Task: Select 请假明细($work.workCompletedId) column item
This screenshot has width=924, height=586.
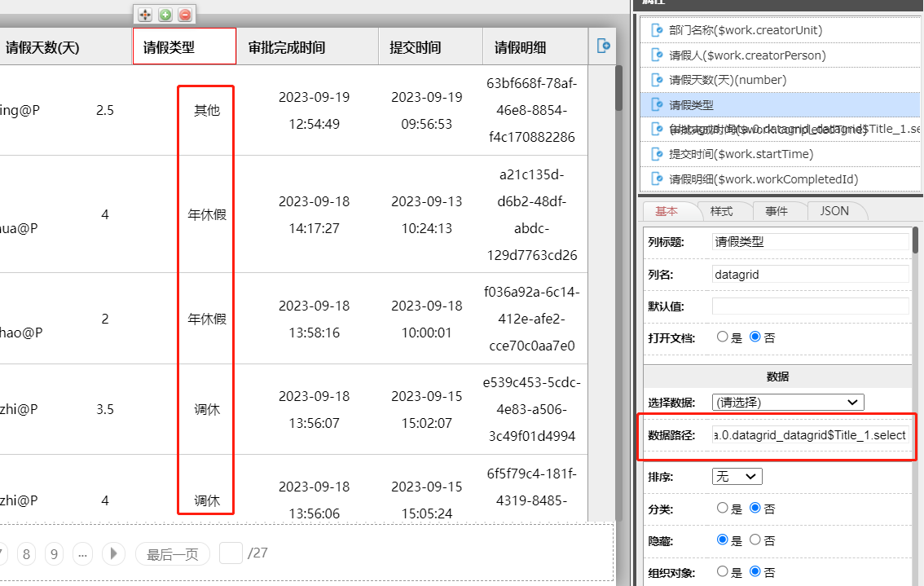Action: click(780, 179)
